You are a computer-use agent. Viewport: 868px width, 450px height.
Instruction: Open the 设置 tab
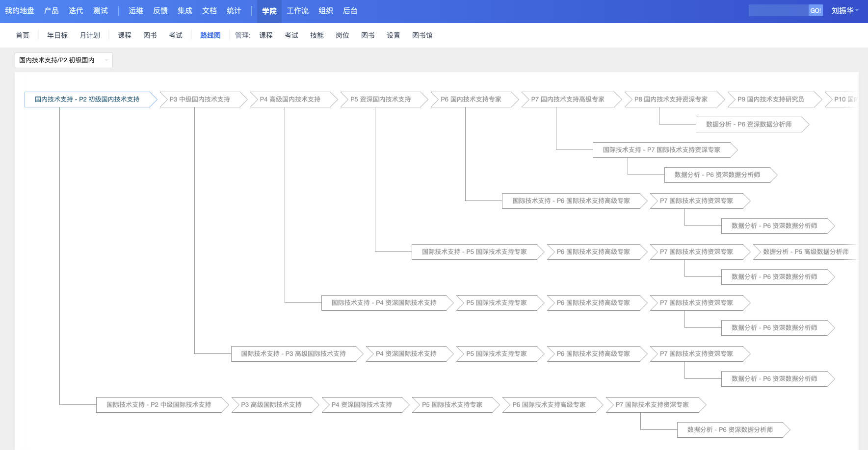pos(394,35)
